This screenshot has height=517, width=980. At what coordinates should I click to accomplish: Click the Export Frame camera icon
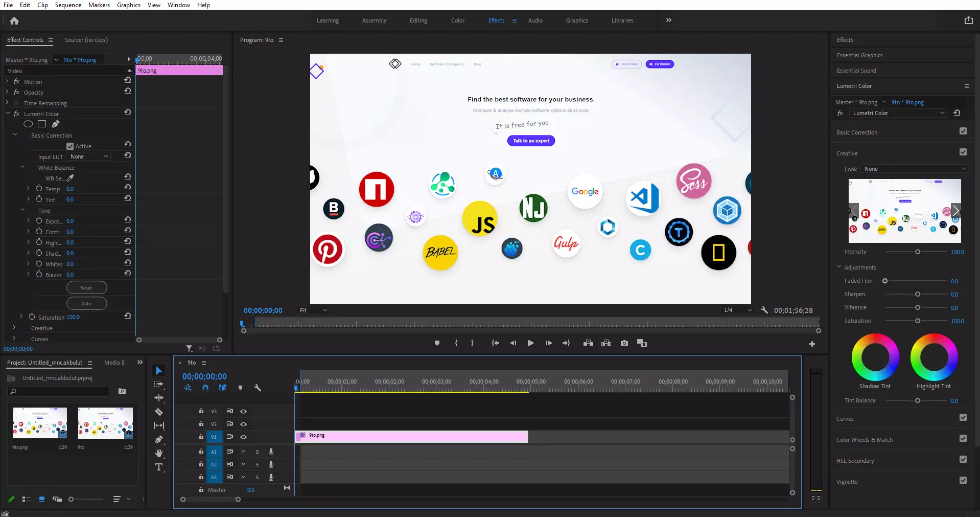point(624,343)
